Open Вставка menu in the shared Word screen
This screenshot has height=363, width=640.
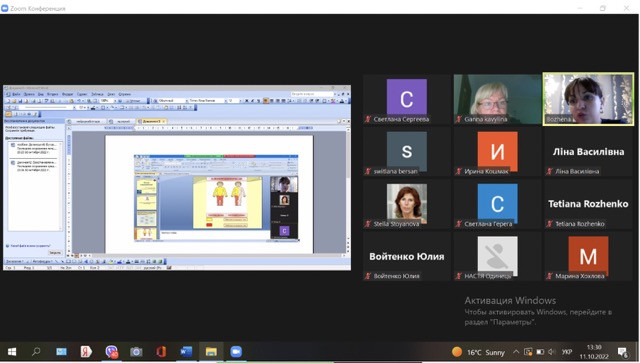pos(53,94)
